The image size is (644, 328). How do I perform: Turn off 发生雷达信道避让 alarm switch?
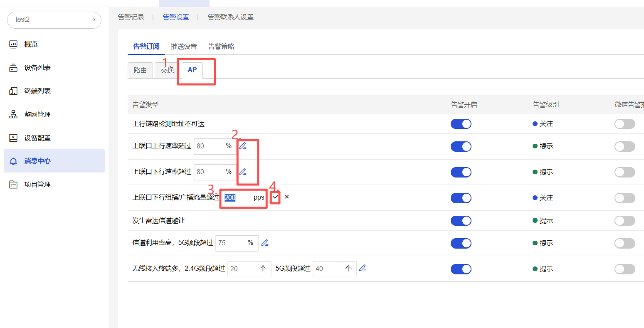(461, 221)
